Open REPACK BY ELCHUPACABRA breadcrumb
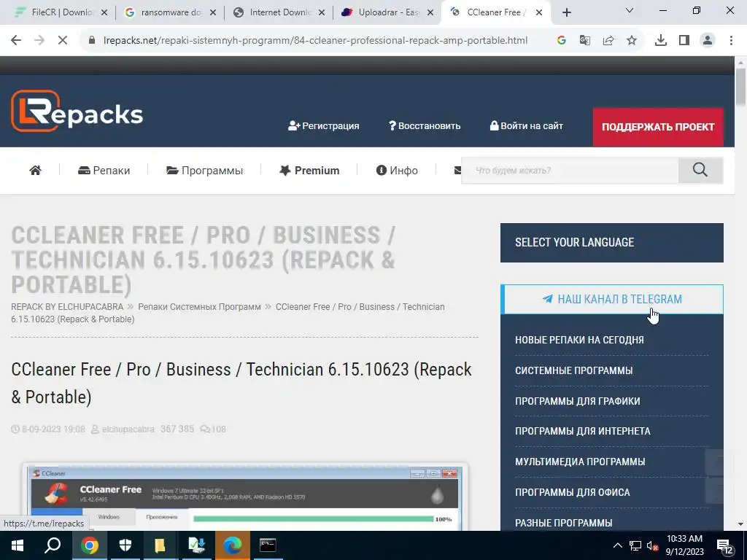 (67, 307)
